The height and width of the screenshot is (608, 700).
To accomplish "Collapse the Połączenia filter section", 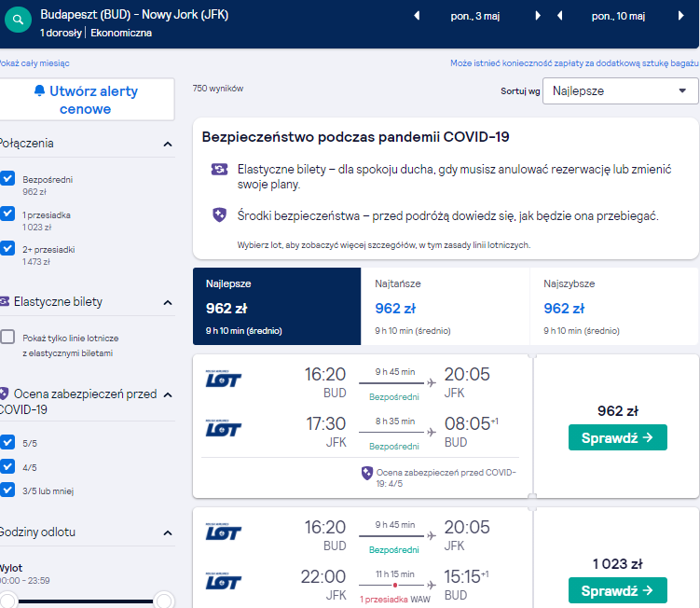I will pyautogui.click(x=168, y=144).
